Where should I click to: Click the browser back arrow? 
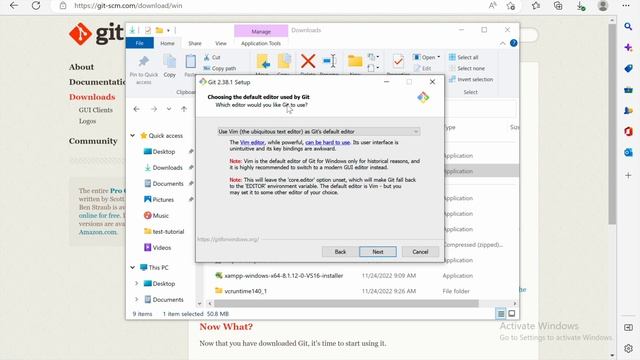coord(14,6)
